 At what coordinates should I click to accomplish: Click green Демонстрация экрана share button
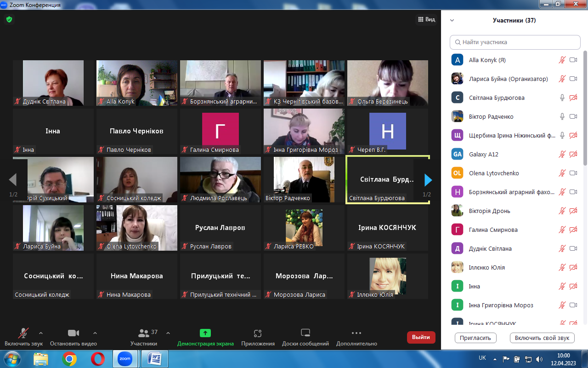pos(205,337)
